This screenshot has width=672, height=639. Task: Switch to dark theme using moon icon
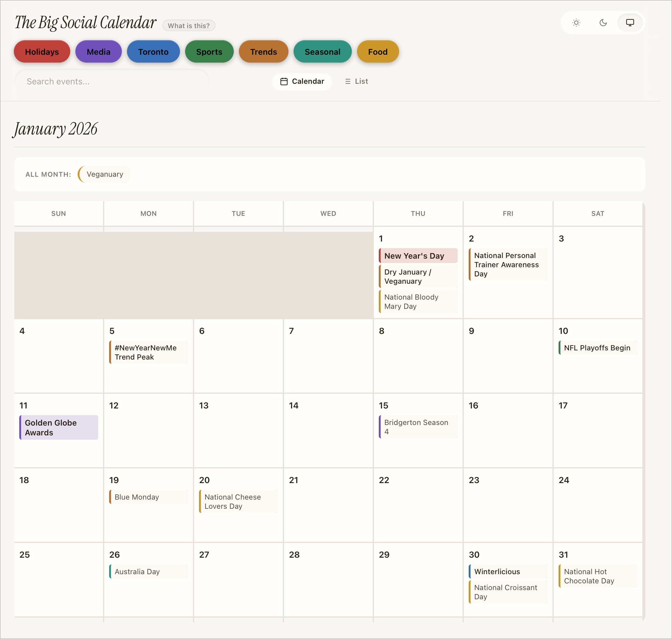[x=603, y=23]
